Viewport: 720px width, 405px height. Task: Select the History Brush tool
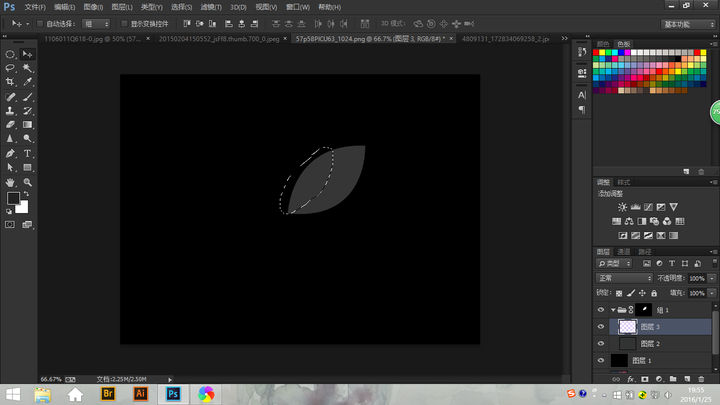coord(28,111)
